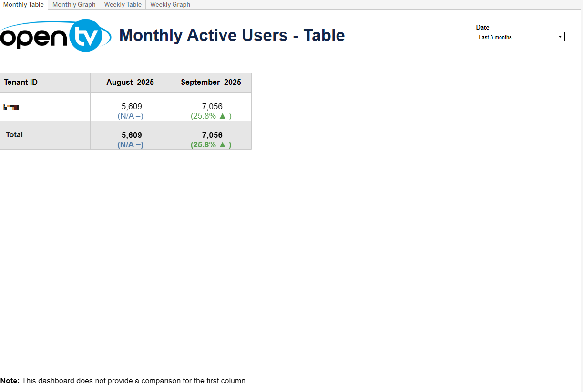Viewport: 583px width, 392px height.
Task: Click the Note text at the bottom
Action: [x=124, y=381]
